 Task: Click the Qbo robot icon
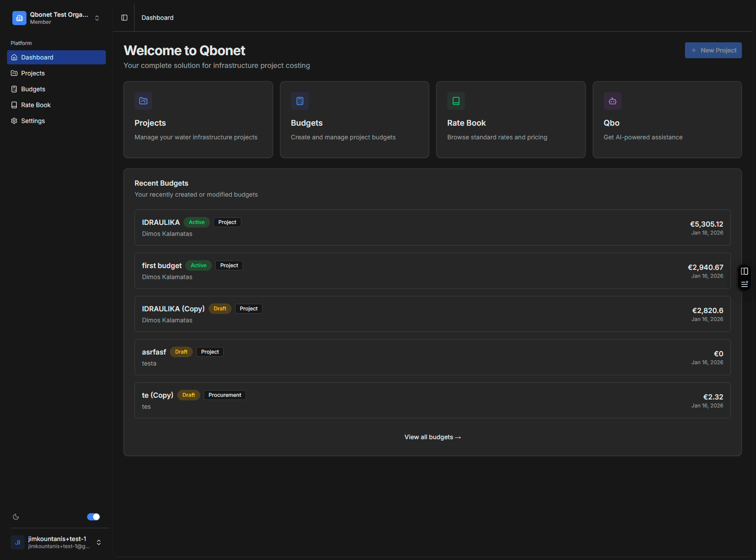(x=613, y=101)
